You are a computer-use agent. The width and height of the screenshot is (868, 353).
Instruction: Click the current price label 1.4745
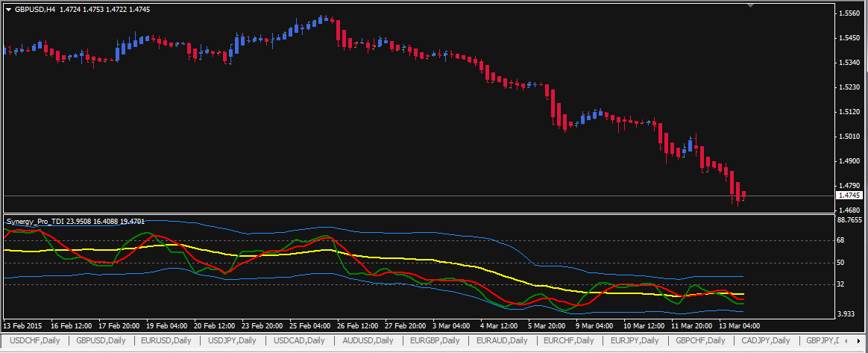(850, 196)
